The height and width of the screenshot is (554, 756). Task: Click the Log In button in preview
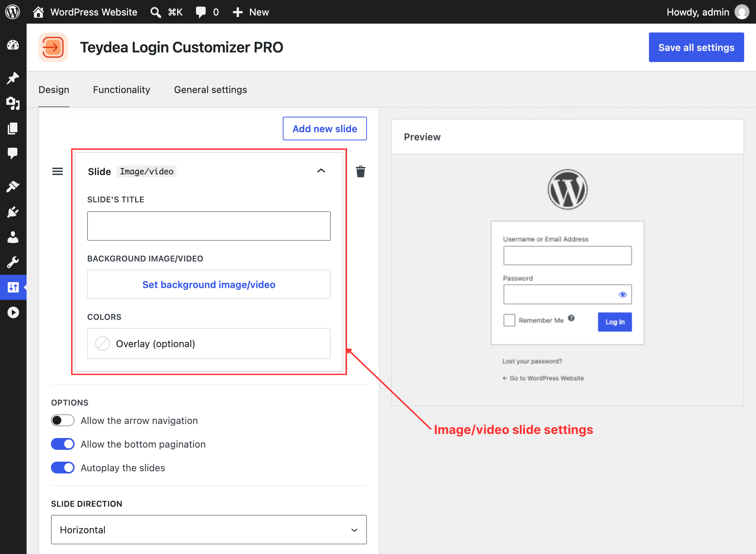pyautogui.click(x=615, y=322)
